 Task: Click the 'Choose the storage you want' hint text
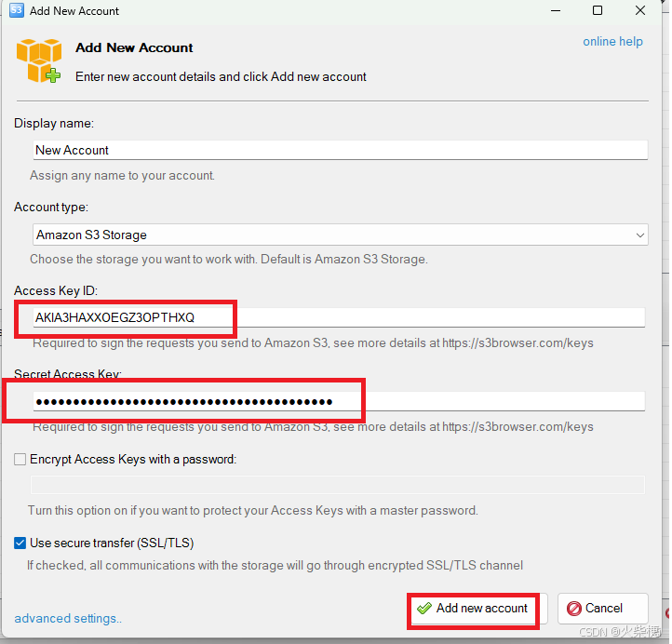pyautogui.click(x=228, y=260)
